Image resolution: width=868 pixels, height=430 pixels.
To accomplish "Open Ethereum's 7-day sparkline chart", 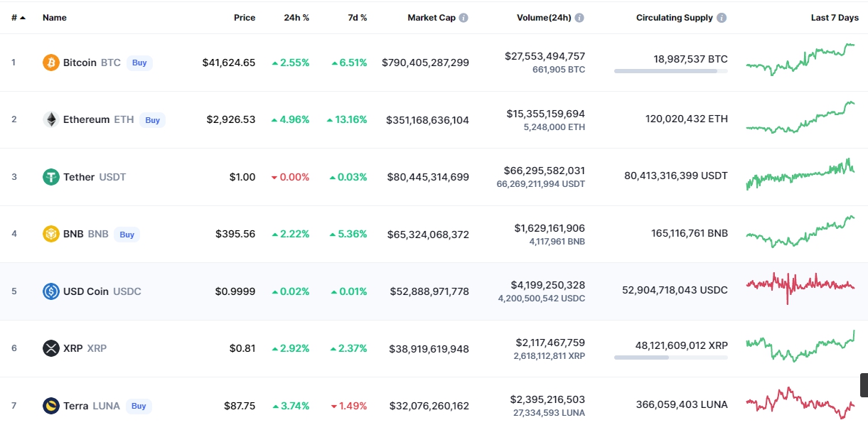I will coord(800,117).
